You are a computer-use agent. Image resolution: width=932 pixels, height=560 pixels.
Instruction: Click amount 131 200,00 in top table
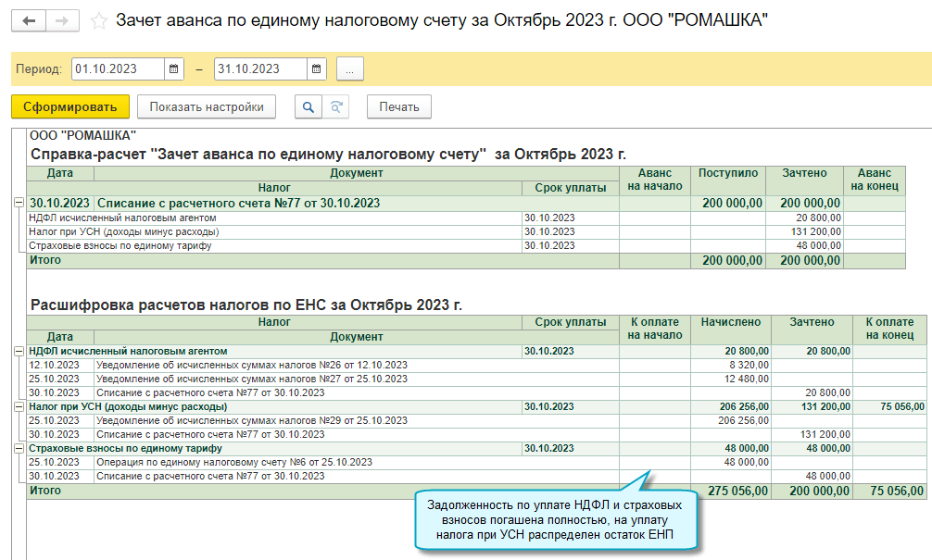coord(818,231)
